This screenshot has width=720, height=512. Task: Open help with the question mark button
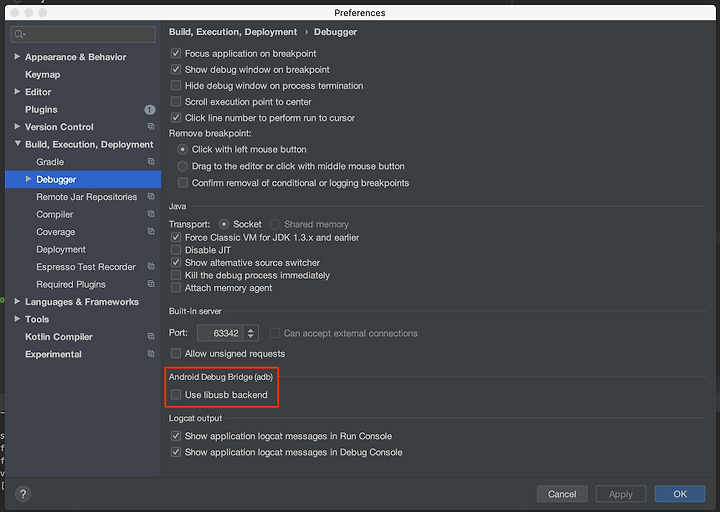tap(23, 494)
